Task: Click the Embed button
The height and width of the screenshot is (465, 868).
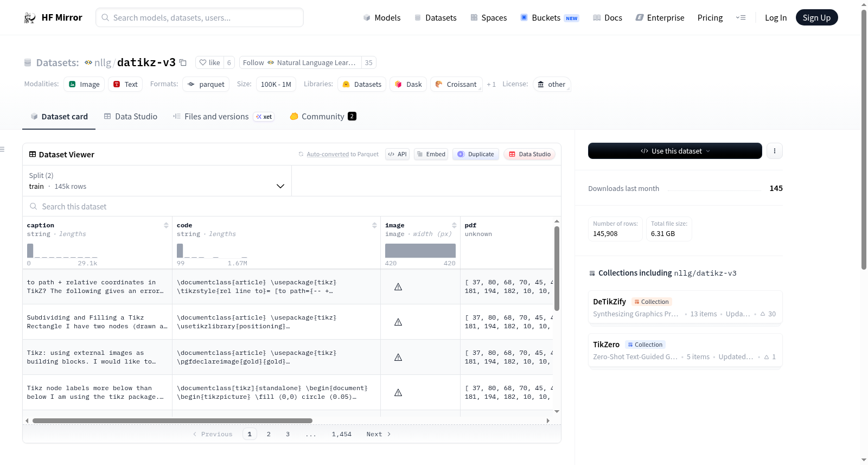Action: [431, 154]
